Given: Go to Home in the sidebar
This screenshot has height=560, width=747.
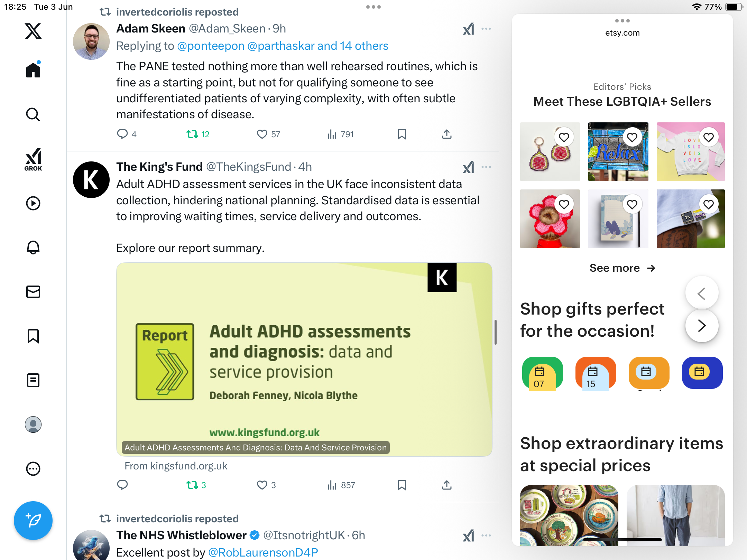Looking at the screenshot, I should (33, 69).
